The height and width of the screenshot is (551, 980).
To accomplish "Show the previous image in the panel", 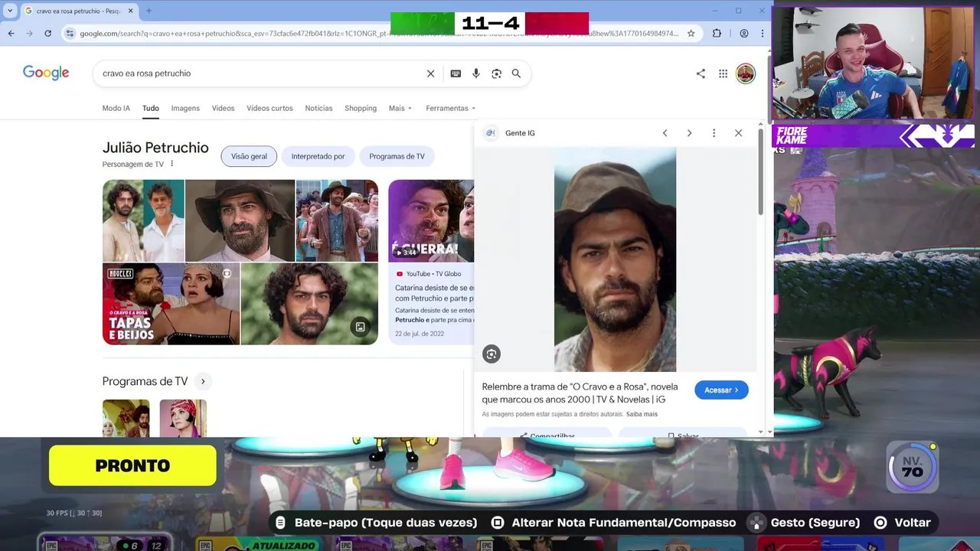I will point(665,133).
